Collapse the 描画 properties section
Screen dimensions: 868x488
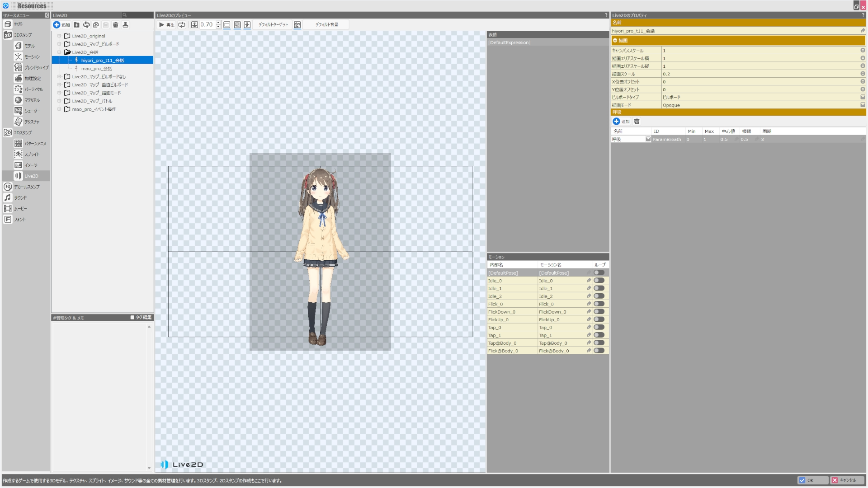[x=615, y=40]
